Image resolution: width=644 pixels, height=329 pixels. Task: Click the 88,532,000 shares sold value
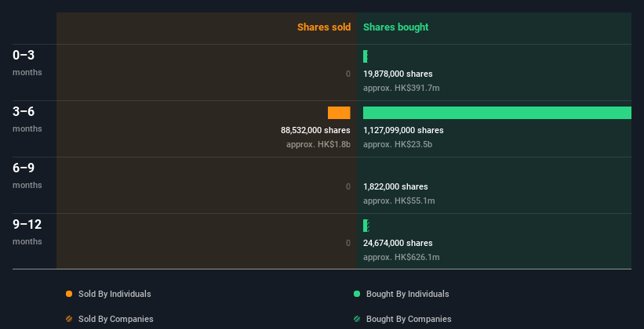315,130
